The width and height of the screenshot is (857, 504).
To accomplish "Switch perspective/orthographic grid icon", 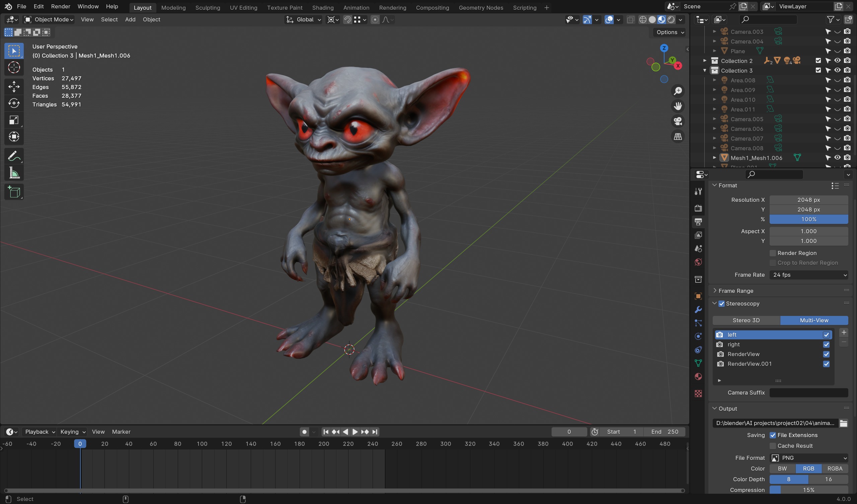I will [678, 137].
